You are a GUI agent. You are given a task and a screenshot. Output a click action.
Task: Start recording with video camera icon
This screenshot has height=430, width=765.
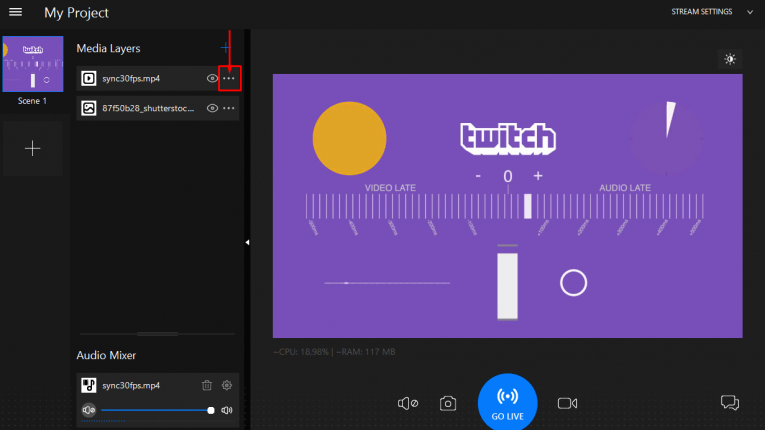pos(567,403)
